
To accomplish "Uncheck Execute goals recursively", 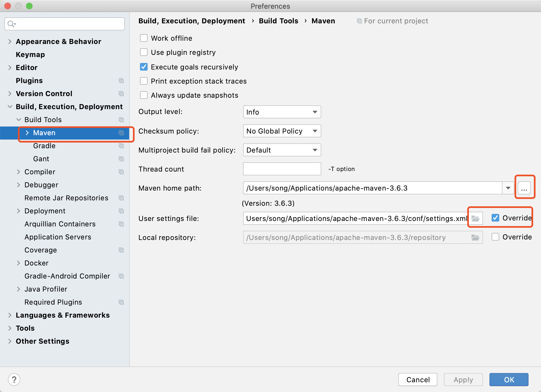I will (144, 67).
